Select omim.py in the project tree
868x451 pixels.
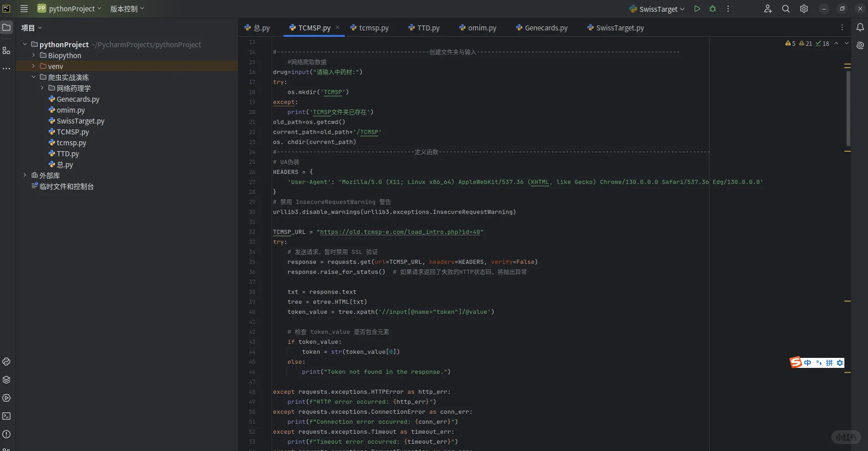[70, 110]
